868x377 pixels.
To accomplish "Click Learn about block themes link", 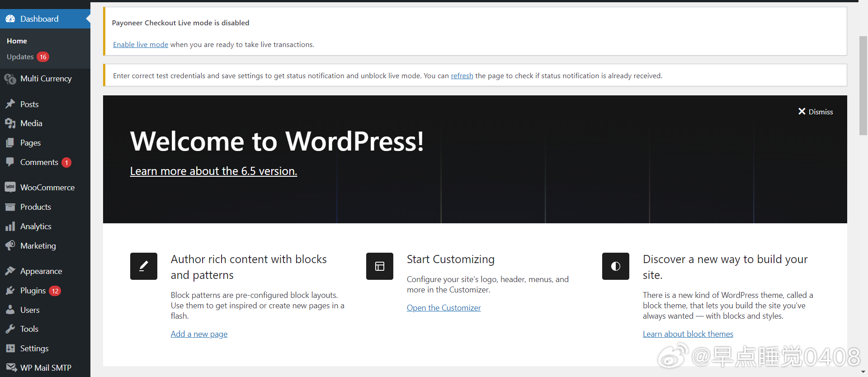I will (688, 334).
